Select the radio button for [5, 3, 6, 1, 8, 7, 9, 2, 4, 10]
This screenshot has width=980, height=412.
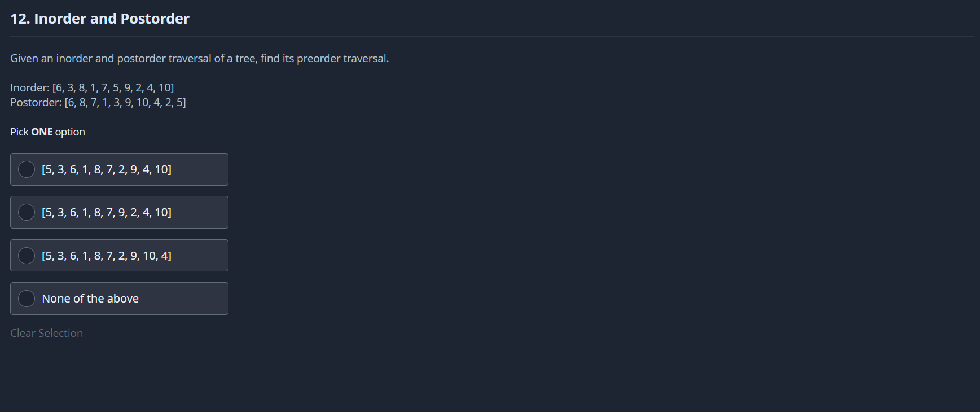tap(27, 212)
